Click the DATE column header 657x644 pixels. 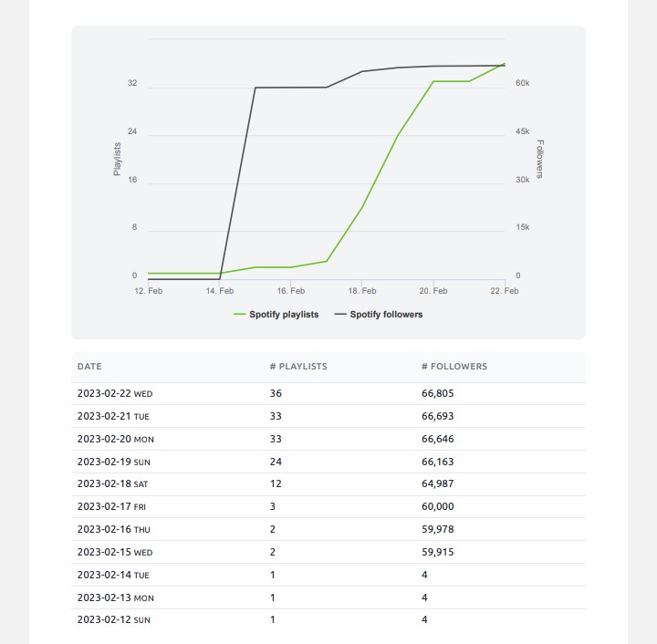(x=89, y=367)
